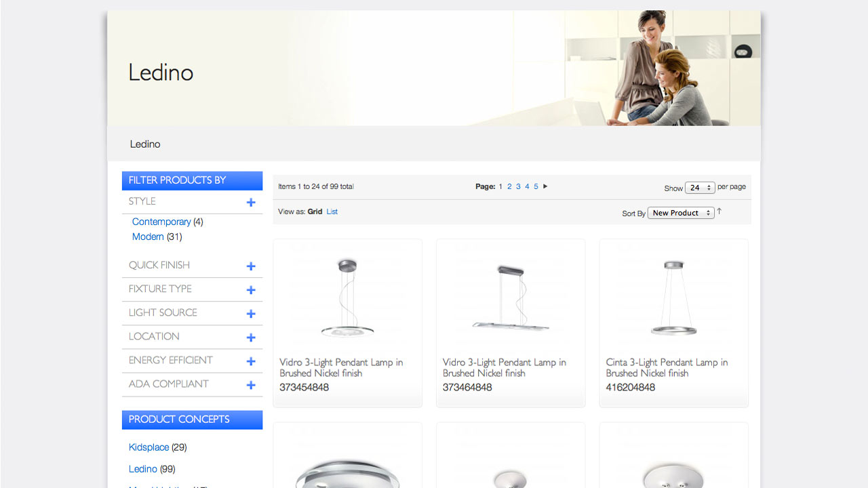Expand the ADA Compliant filter plus icon
868x488 pixels.
pyautogui.click(x=251, y=385)
